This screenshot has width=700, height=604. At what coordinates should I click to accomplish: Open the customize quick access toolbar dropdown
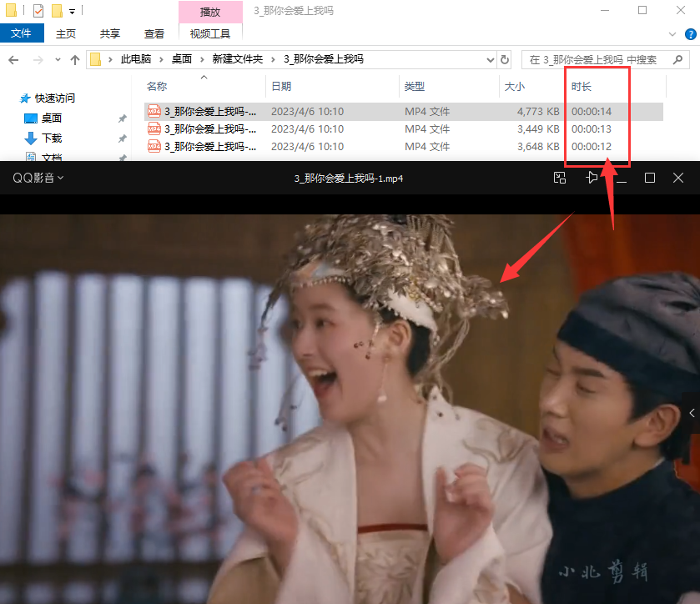[72, 11]
